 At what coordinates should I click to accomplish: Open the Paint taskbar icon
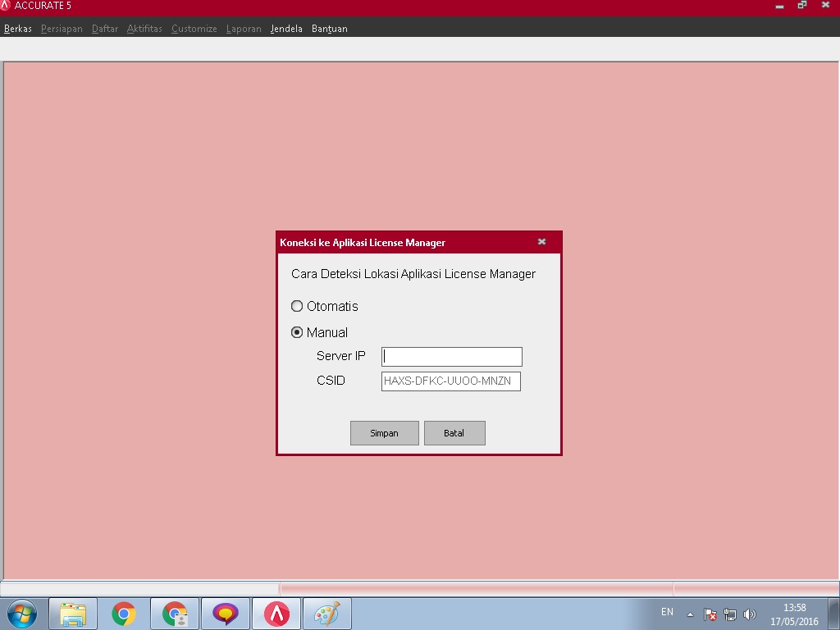tap(327, 614)
